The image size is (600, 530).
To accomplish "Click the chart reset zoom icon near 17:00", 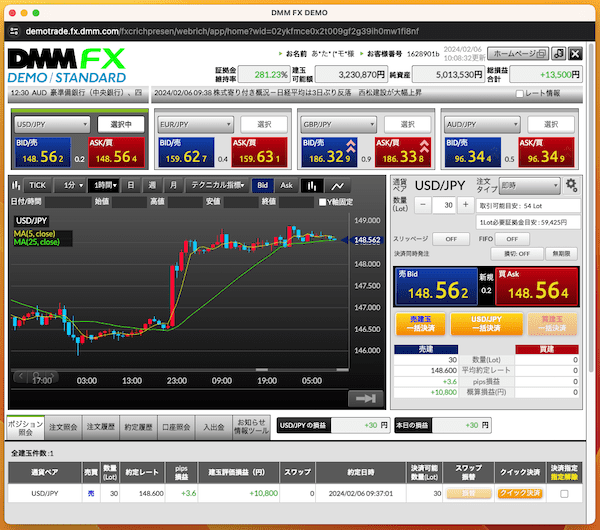I will click(x=36, y=376).
